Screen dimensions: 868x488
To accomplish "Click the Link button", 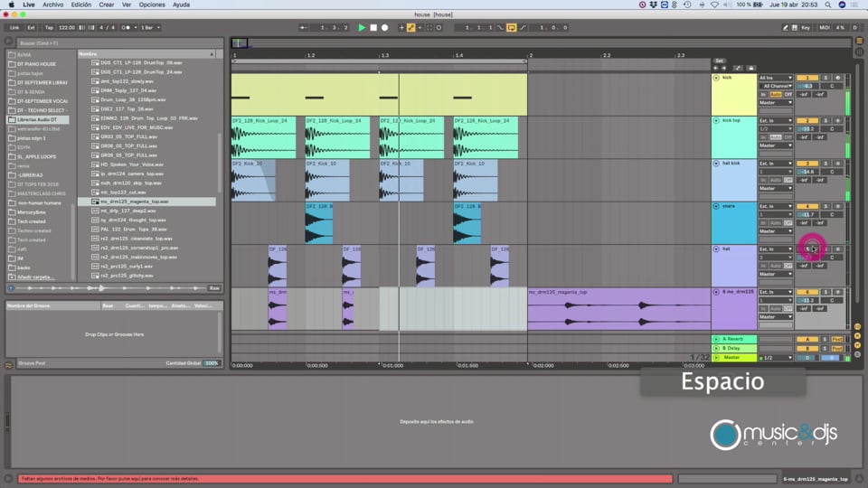I will tap(14, 27).
